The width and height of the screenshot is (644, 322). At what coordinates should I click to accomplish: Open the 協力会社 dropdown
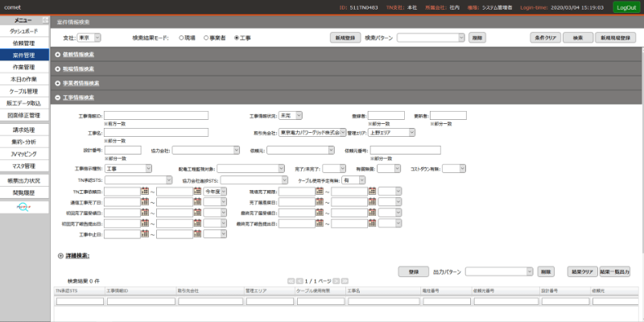(206, 150)
